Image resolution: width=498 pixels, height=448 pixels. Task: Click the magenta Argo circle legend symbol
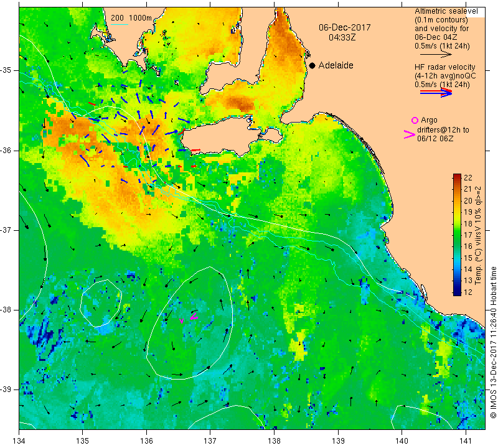(x=415, y=120)
